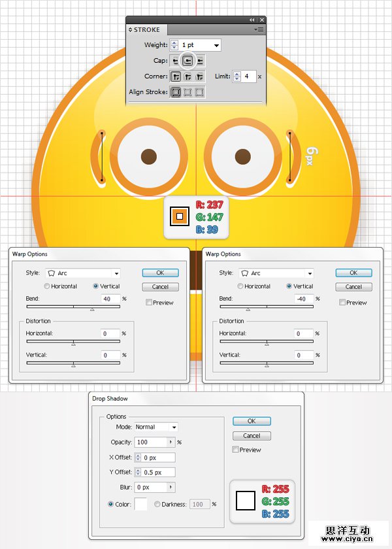Open the Stroke panel flyout menu

pos(260,29)
